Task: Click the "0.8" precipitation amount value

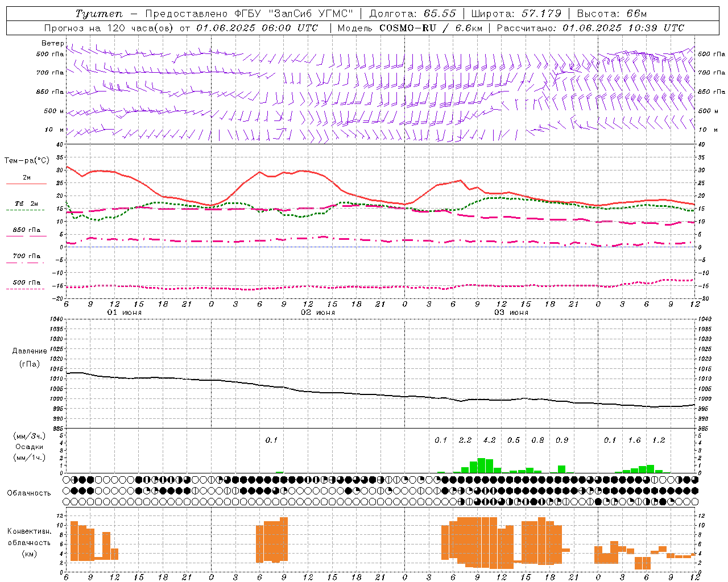Action: click(537, 440)
